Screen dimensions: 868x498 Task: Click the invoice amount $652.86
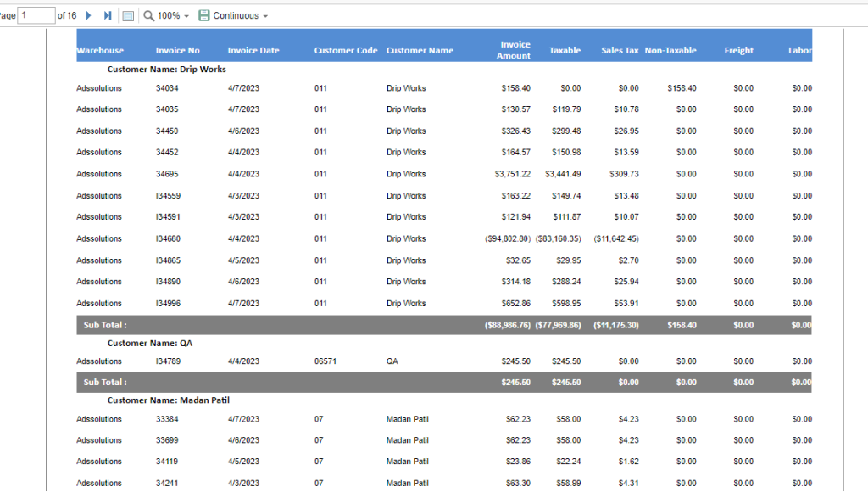[516, 304]
